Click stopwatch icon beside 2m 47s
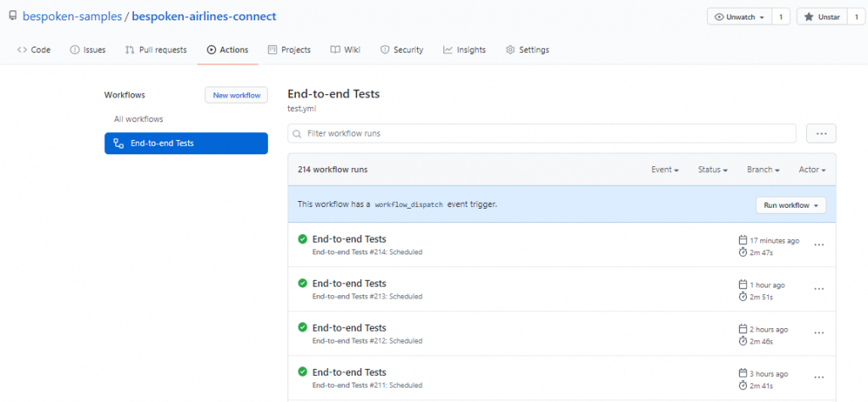 pos(743,253)
